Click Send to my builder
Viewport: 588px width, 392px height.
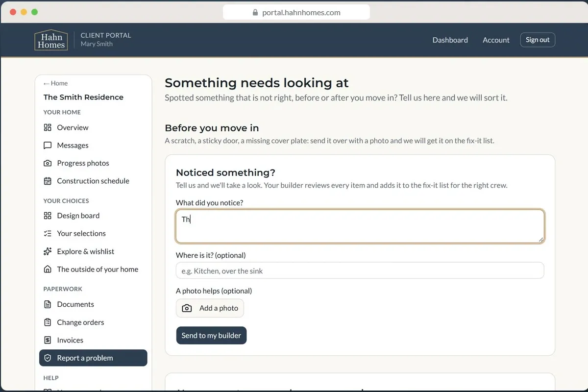pos(211,336)
